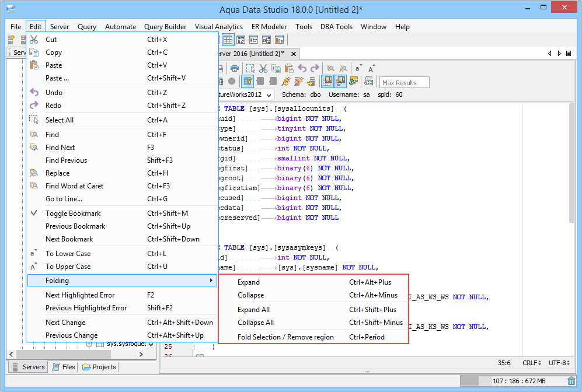
Task: Click the server tree horizontal scrollbar thumb
Action: [63, 354]
